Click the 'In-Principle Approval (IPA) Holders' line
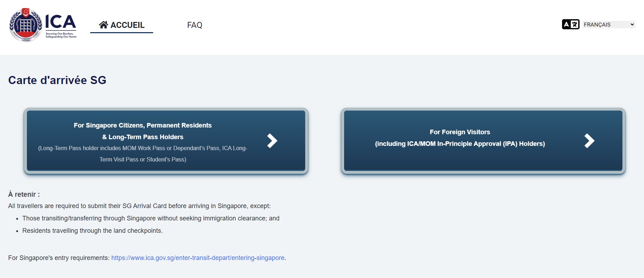Viewport: 644px width, 278px height. click(x=460, y=144)
